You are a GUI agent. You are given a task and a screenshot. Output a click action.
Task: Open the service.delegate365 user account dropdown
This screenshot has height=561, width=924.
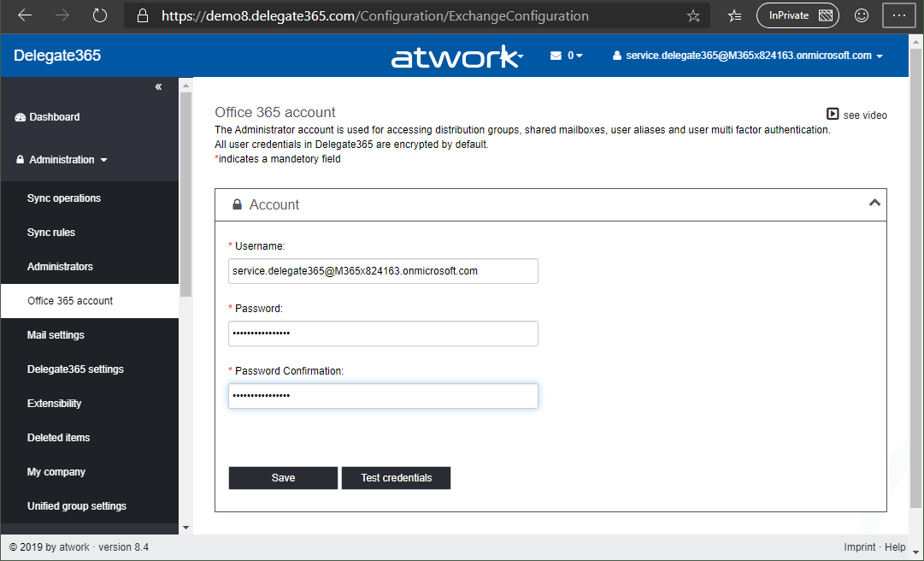tap(748, 56)
